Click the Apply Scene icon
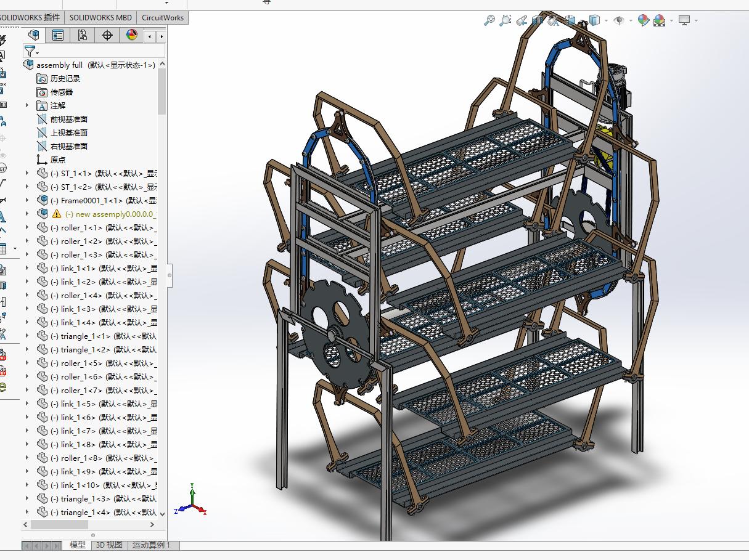Viewport: 749px width, 560px height. tap(658, 20)
